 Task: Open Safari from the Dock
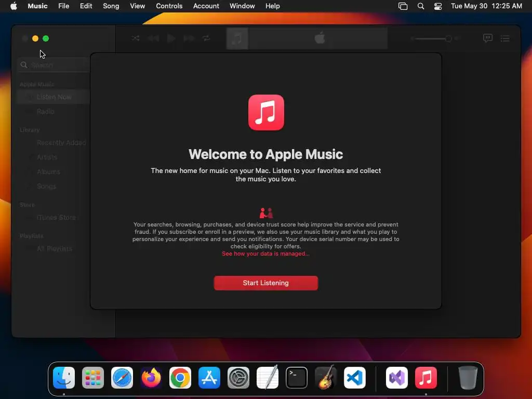point(122,378)
